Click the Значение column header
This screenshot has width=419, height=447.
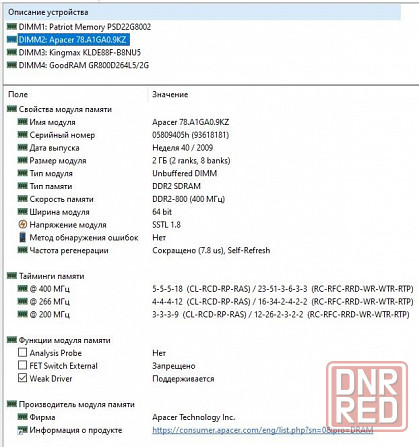[x=170, y=95]
